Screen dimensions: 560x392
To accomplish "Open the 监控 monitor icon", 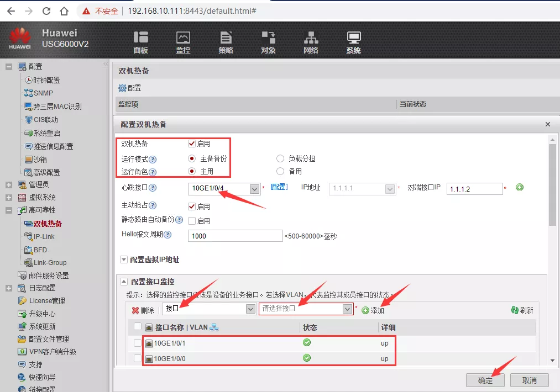I will 183,38.
